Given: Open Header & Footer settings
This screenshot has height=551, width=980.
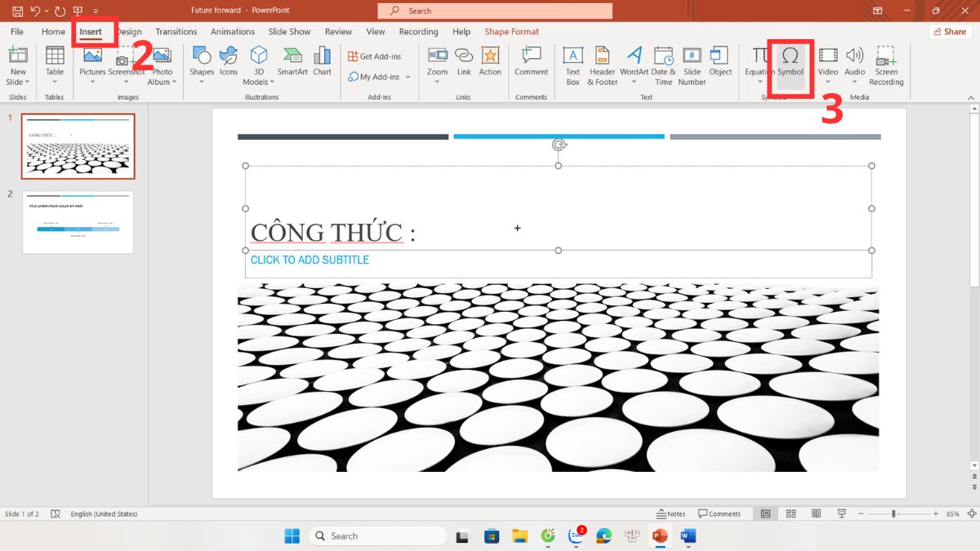Looking at the screenshot, I should coord(603,65).
